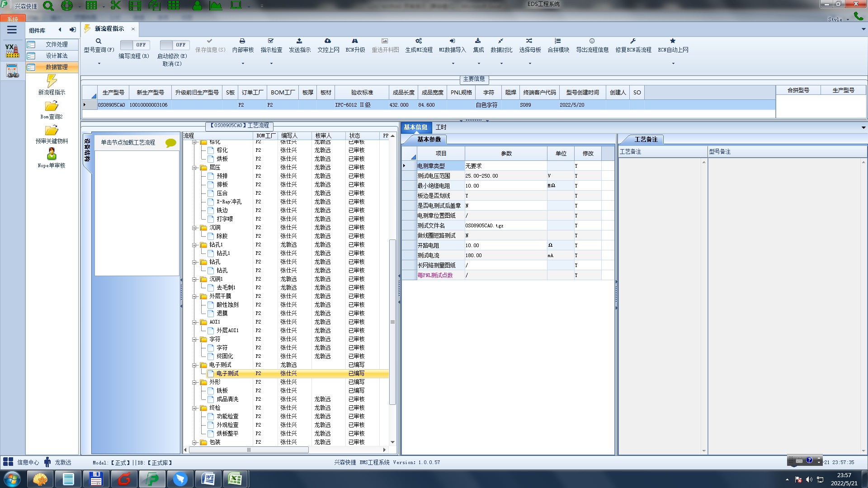Select the 铣板 process tree item
Image resolution: width=868 pixels, height=488 pixels.
point(222,390)
